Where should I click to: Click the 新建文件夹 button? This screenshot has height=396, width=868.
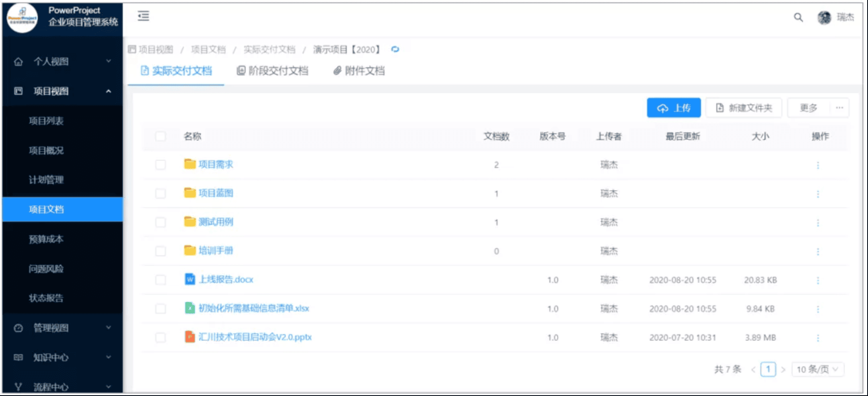coord(744,108)
